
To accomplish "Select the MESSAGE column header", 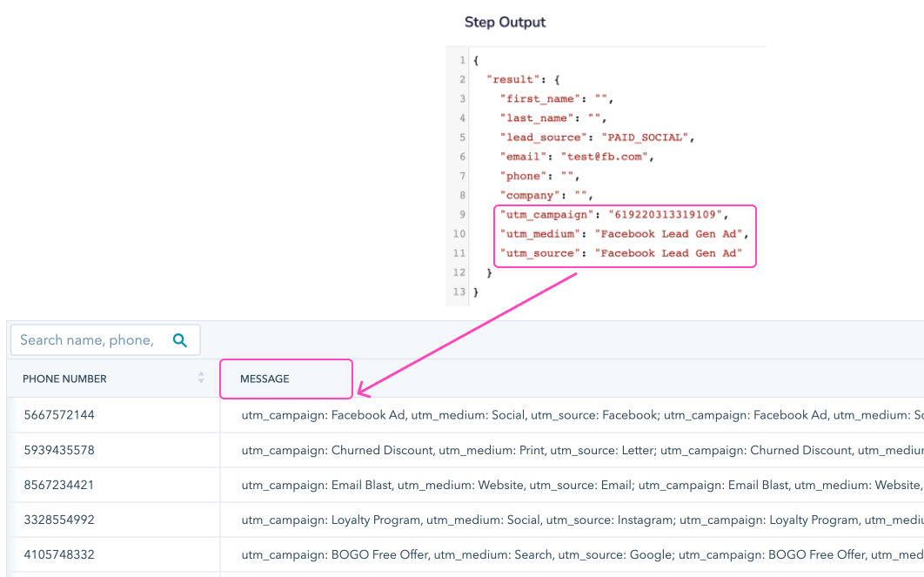I will tap(264, 379).
